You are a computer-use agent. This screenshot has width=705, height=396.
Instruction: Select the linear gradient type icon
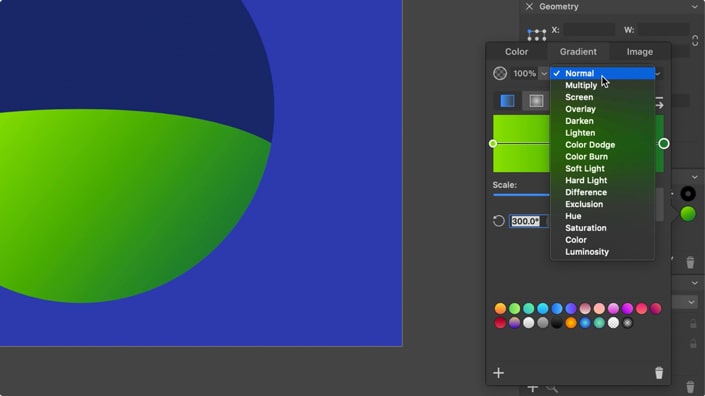point(508,101)
